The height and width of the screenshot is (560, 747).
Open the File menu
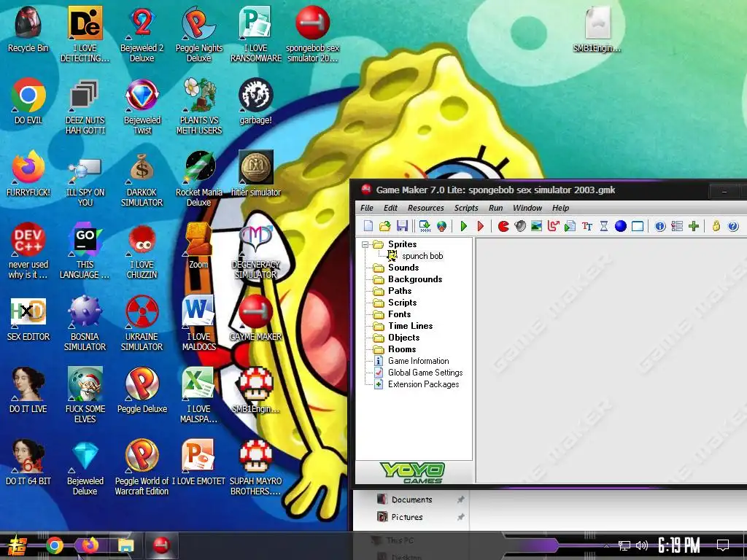pos(367,208)
